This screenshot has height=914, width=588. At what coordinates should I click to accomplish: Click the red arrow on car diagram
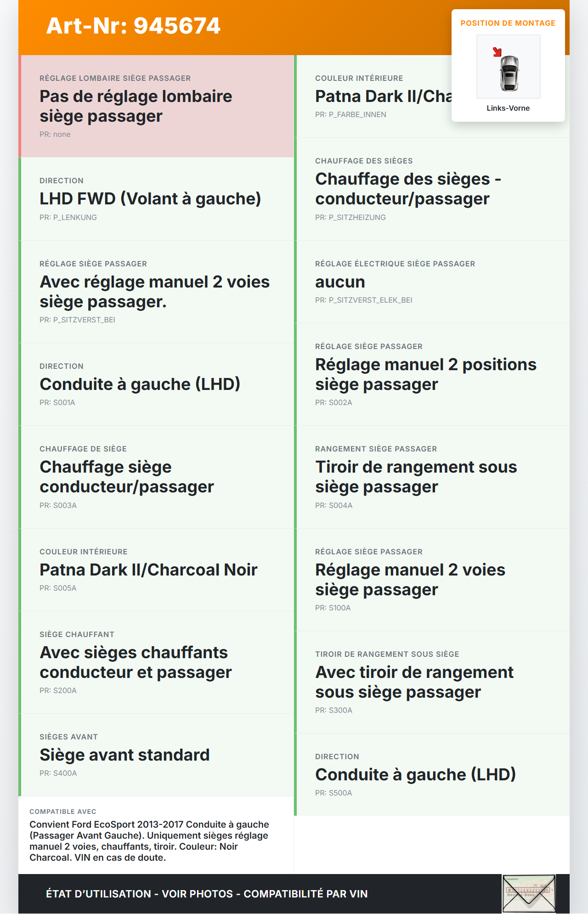[x=497, y=52]
